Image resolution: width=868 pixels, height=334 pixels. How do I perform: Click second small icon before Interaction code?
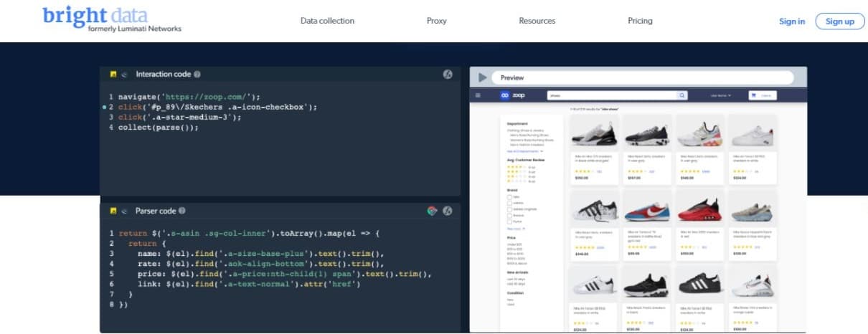tap(124, 74)
